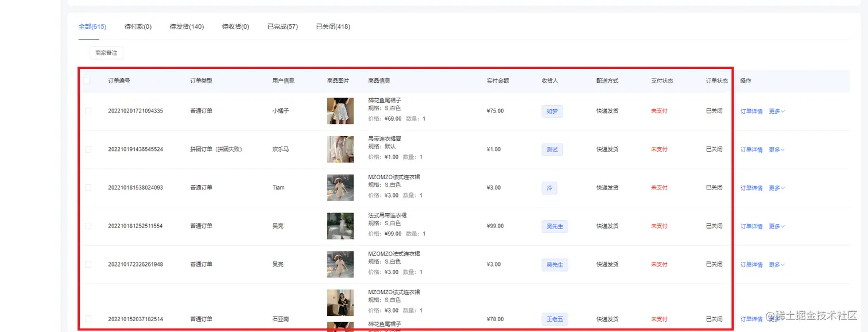Click 拼团订单 (拼团失败) order type cell

[x=216, y=149]
